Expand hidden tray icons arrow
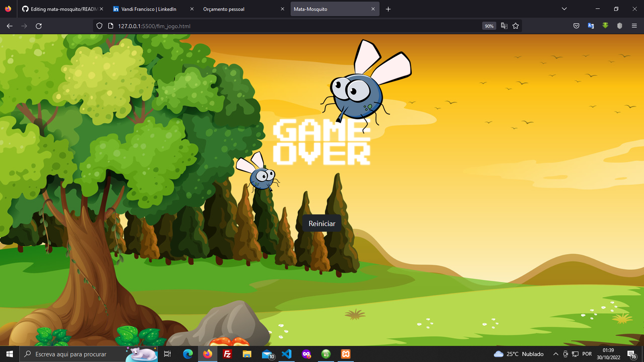Viewport: 644px width, 362px height. click(555, 354)
